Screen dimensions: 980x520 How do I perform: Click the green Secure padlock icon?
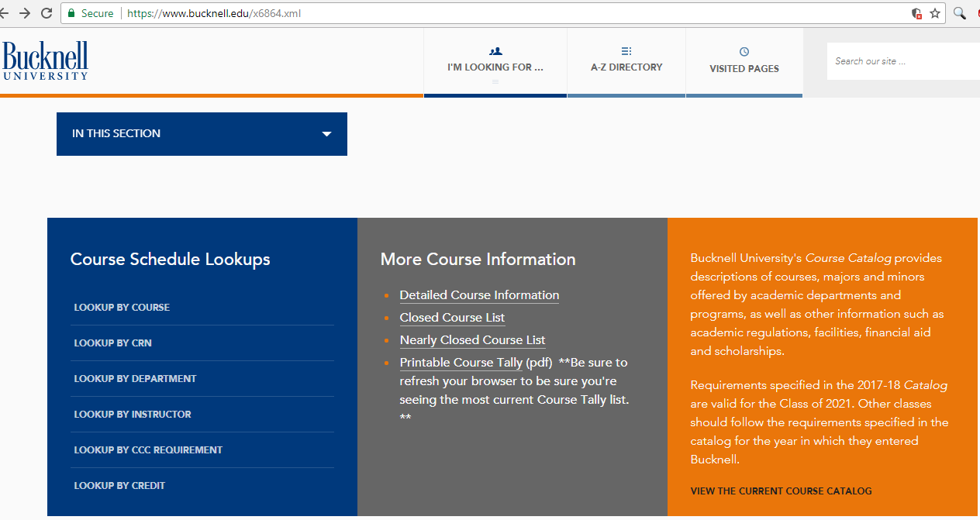(x=71, y=13)
